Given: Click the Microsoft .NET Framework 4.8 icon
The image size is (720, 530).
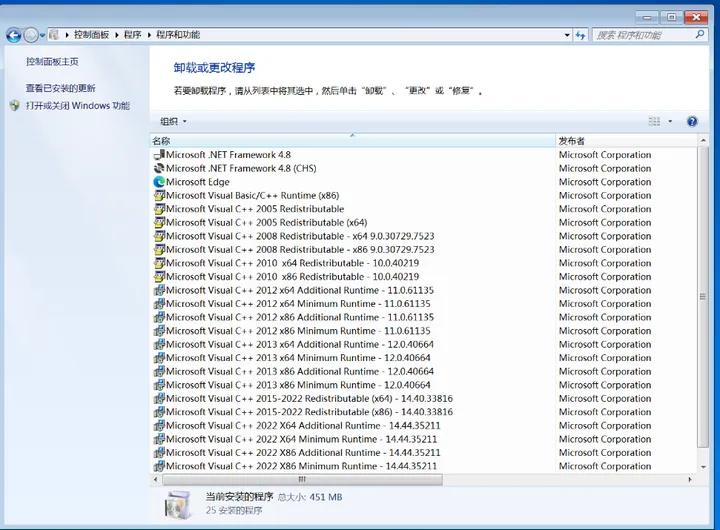Looking at the screenshot, I should [159, 155].
